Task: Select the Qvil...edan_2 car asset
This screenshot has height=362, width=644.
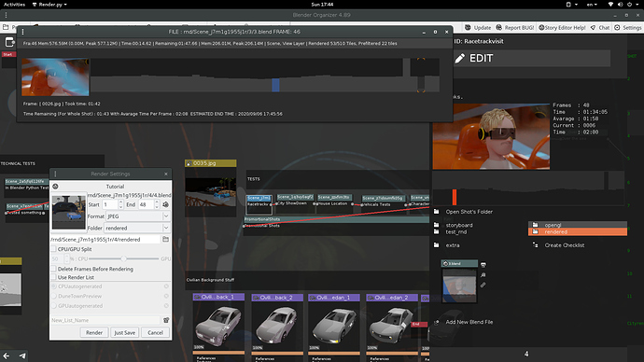Action: pyautogui.click(x=392, y=297)
